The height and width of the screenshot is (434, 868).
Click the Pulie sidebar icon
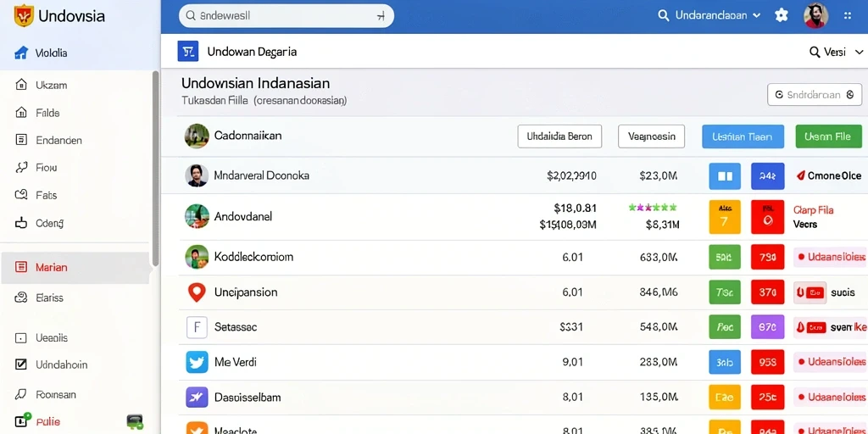coord(23,420)
